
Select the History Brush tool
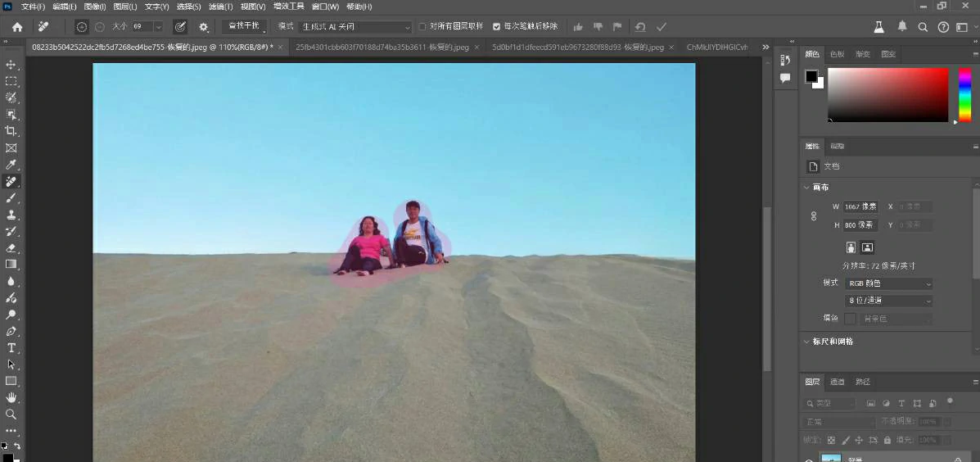(x=11, y=231)
